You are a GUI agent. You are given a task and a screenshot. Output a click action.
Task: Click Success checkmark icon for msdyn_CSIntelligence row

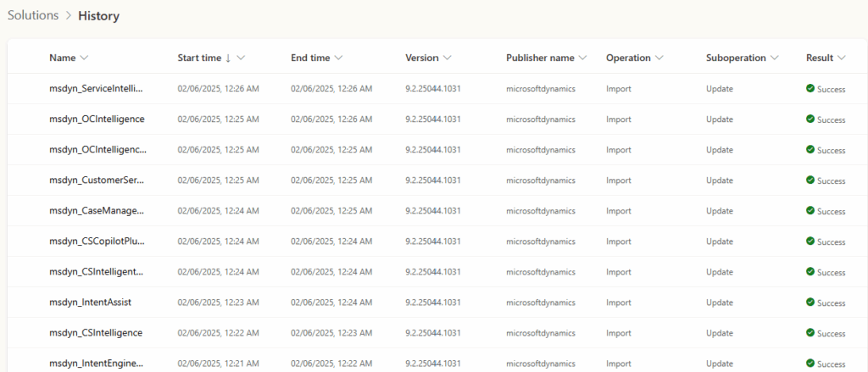tap(810, 333)
